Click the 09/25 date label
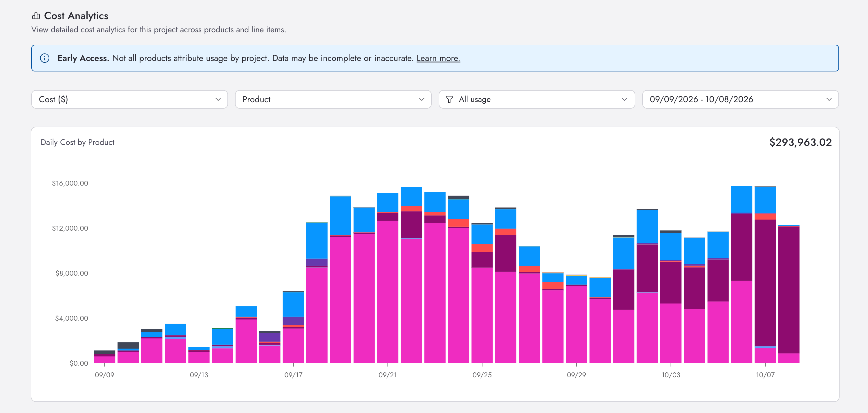868x413 pixels. point(482,375)
